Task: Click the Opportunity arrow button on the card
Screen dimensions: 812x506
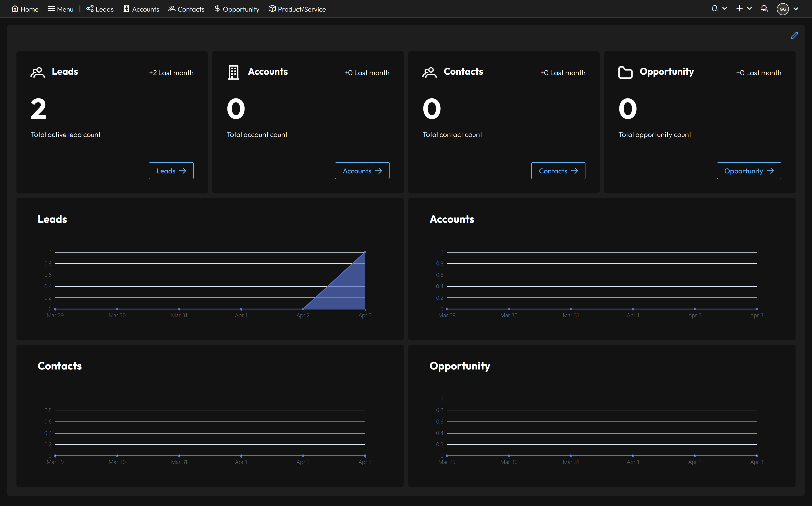Action: click(749, 171)
